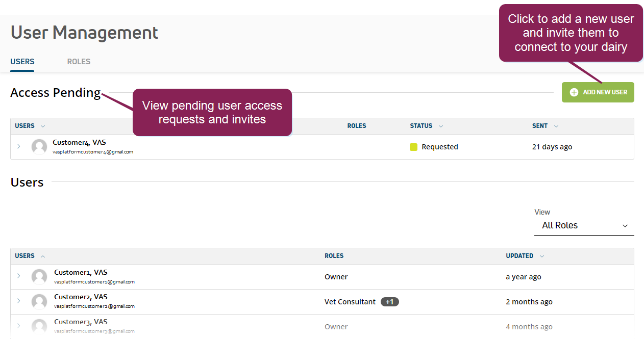Click the yellow Requested status swatch
Image resolution: width=644 pixels, height=339 pixels.
pyautogui.click(x=413, y=147)
